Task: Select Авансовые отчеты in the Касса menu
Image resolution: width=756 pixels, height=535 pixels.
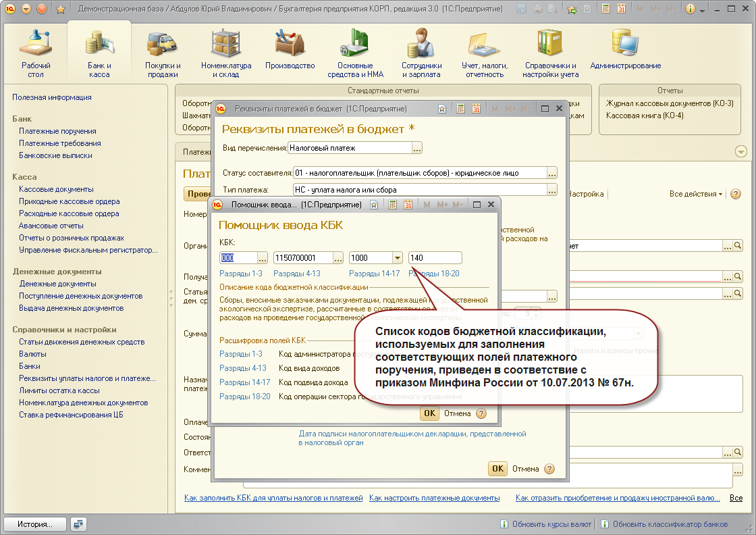Action: (51, 226)
